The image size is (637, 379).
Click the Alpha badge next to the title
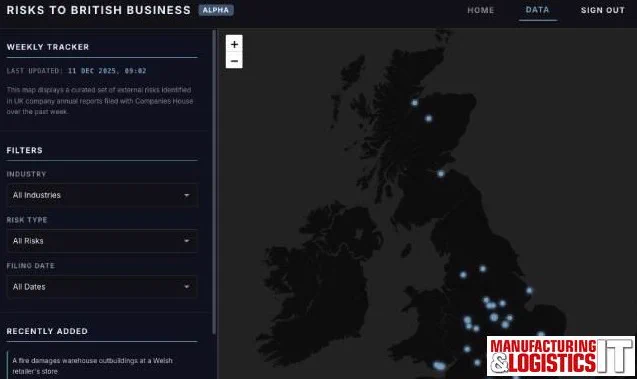[216, 10]
